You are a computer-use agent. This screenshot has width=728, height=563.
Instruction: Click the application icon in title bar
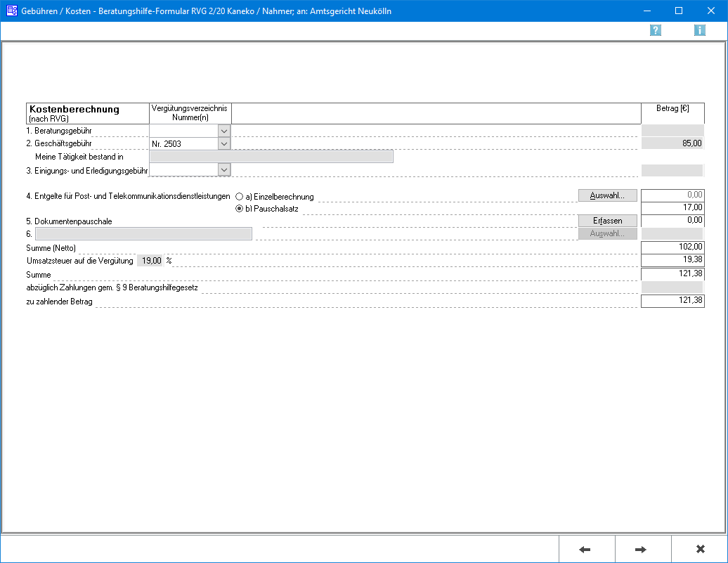pos(12,11)
